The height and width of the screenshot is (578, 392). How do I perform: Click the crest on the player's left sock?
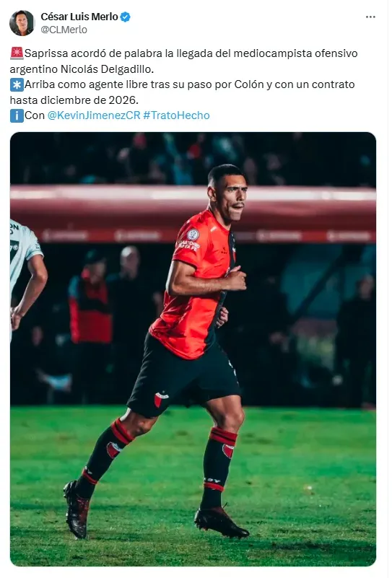[x=227, y=450]
